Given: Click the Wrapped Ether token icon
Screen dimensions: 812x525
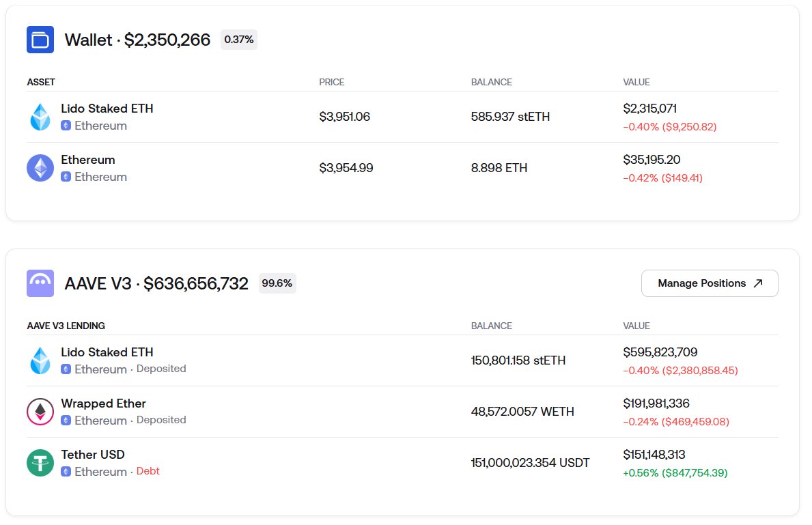Looking at the screenshot, I should (x=40, y=412).
